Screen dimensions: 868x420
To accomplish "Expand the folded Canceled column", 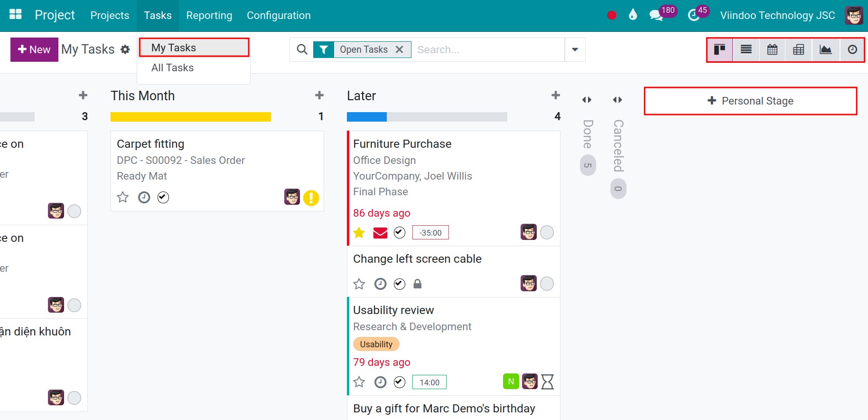I will click(617, 99).
